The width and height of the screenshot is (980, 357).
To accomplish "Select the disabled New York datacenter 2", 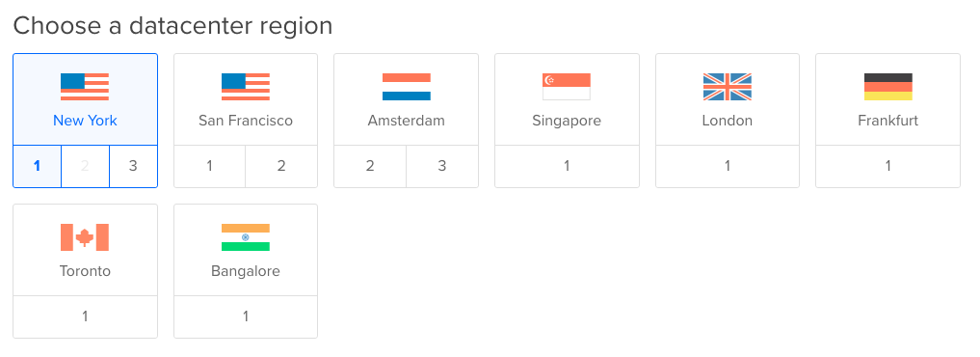I will click(86, 166).
